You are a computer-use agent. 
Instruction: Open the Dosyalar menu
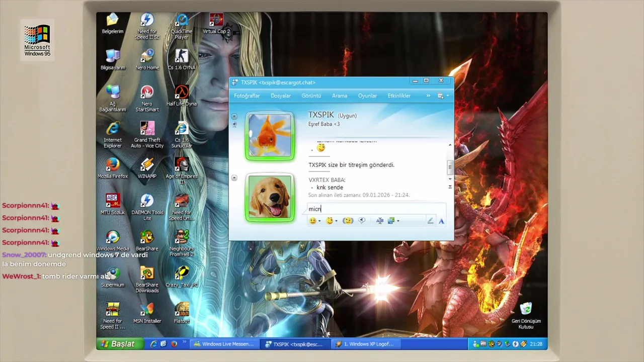coord(281,96)
